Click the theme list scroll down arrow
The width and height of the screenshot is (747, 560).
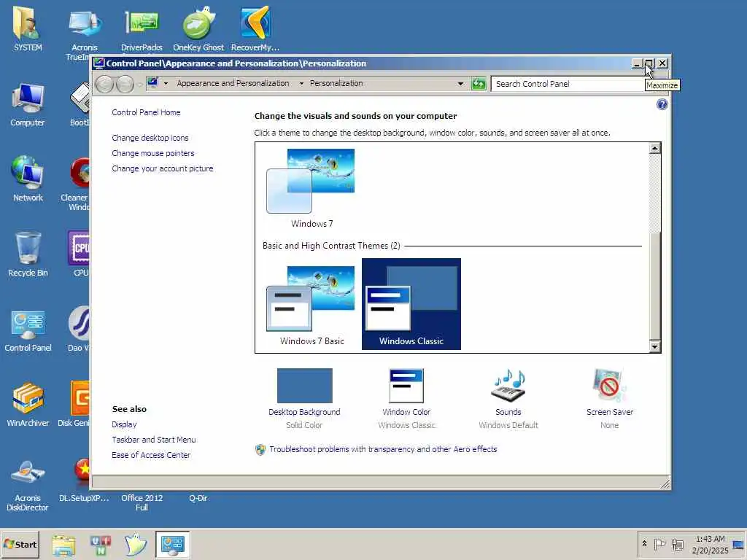click(655, 346)
